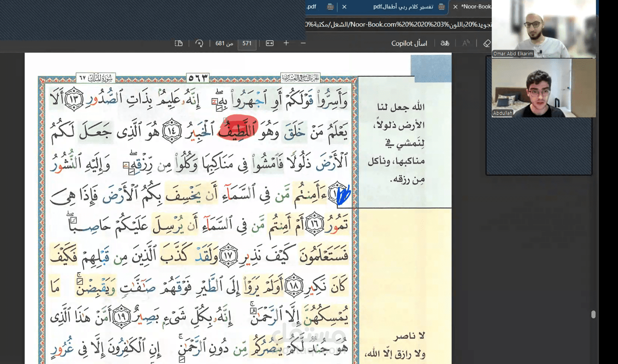Click Abdullah's video thumbnail
618x364 pixels.
[x=544, y=88]
